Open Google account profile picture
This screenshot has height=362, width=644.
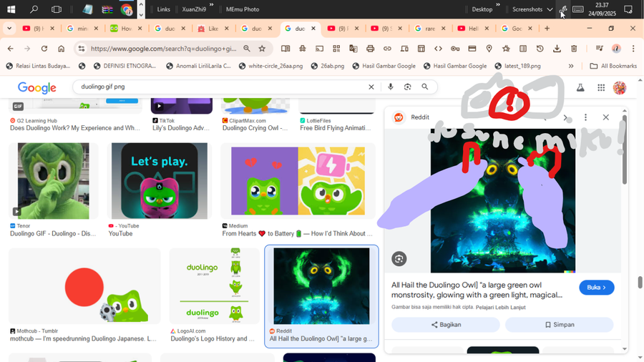620,87
